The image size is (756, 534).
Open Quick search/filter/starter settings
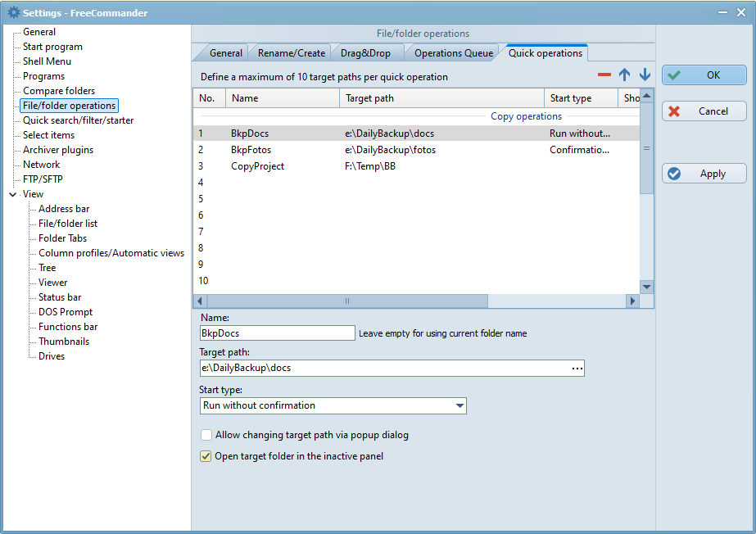[x=78, y=120]
